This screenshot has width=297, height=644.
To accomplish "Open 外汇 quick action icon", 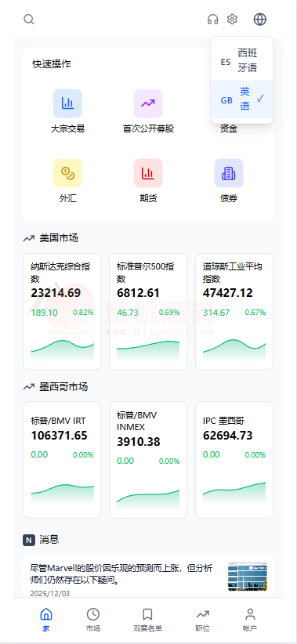I will [67, 173].
